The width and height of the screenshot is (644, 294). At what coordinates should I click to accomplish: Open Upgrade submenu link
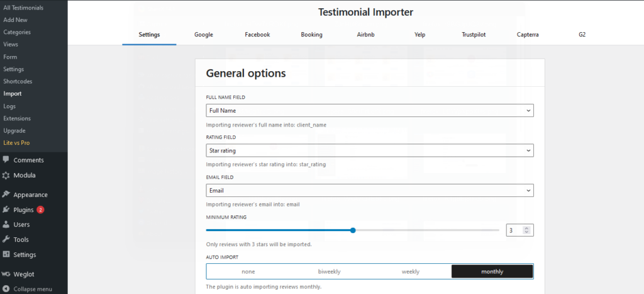(14, 131)
